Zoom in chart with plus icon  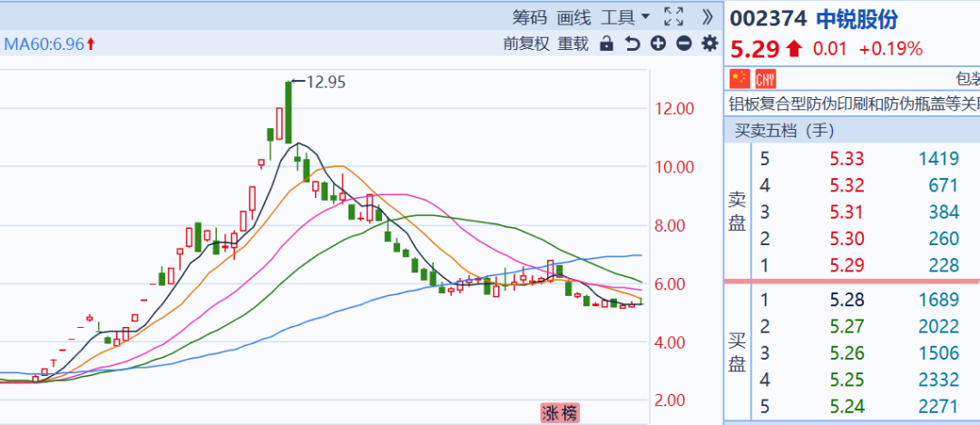(x=658, y=44)
